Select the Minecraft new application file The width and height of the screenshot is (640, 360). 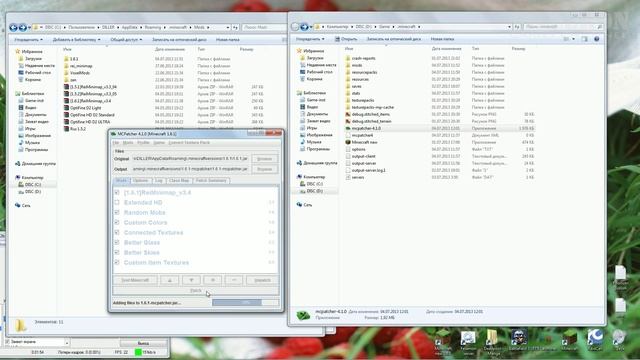coord(364,142)
